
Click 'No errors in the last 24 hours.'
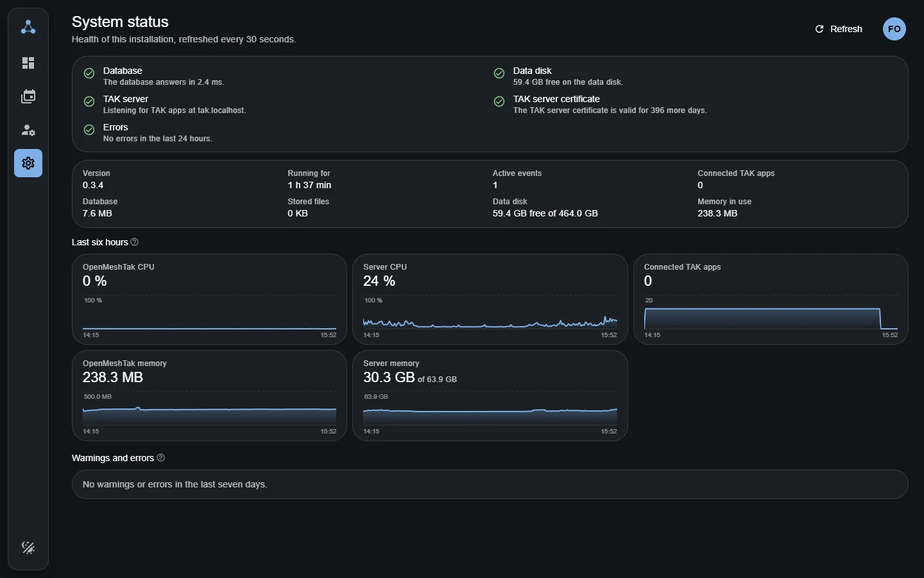tap(158, 139)
